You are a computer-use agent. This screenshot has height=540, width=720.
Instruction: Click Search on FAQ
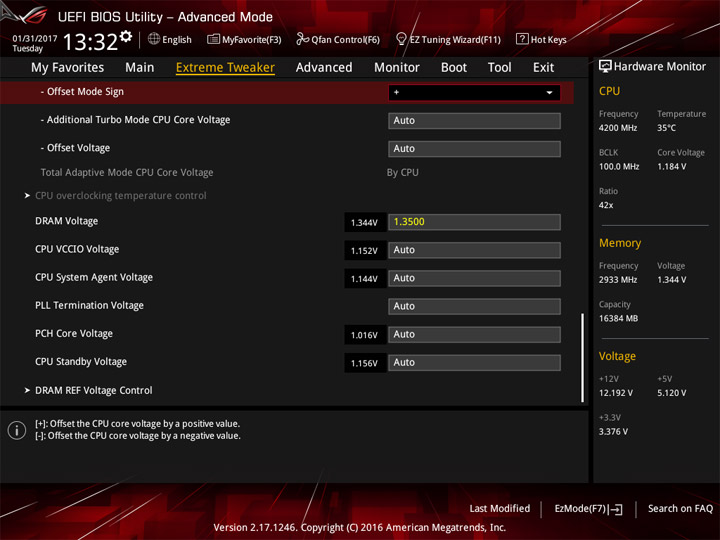point(680,509)
